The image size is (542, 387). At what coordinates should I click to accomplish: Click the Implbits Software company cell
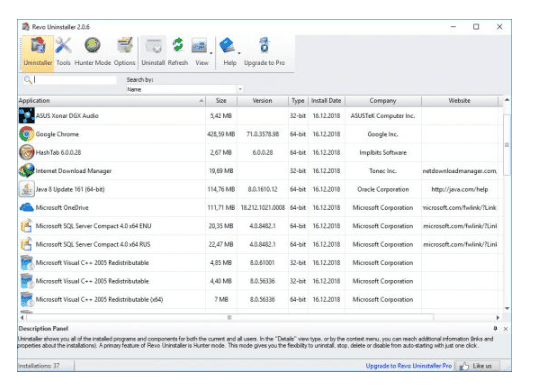(383, 152)
